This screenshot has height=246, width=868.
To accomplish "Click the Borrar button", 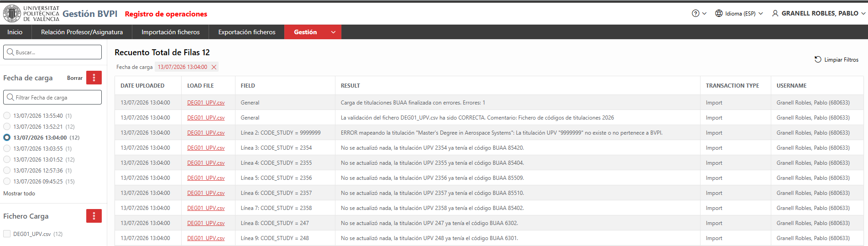I will 75,78.
